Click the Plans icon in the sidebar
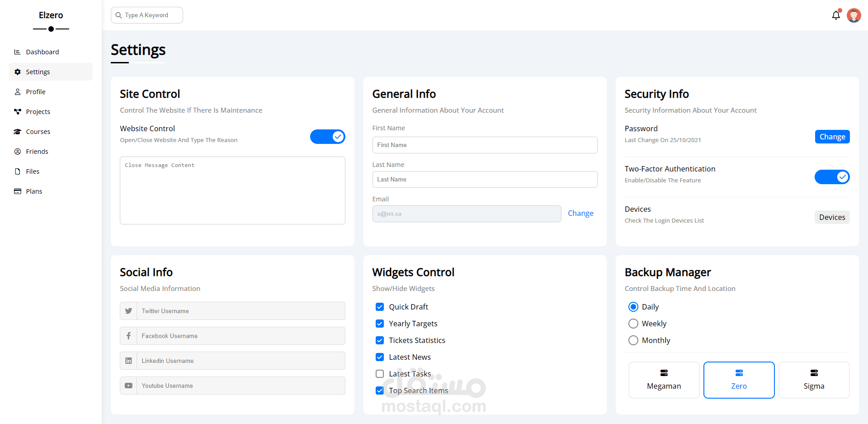The height and width of the screenshot is (424, 868). pos(17,191)
